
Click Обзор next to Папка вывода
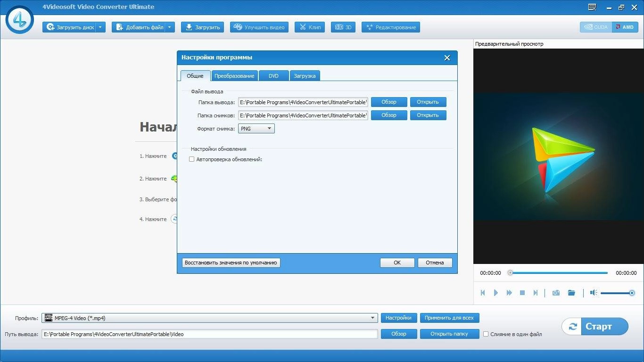pos(389,102)
